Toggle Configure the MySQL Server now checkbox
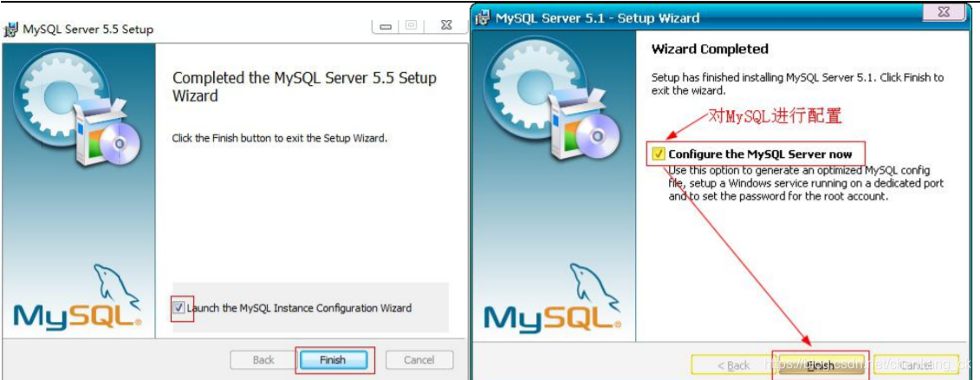 [x=659, y=154]
